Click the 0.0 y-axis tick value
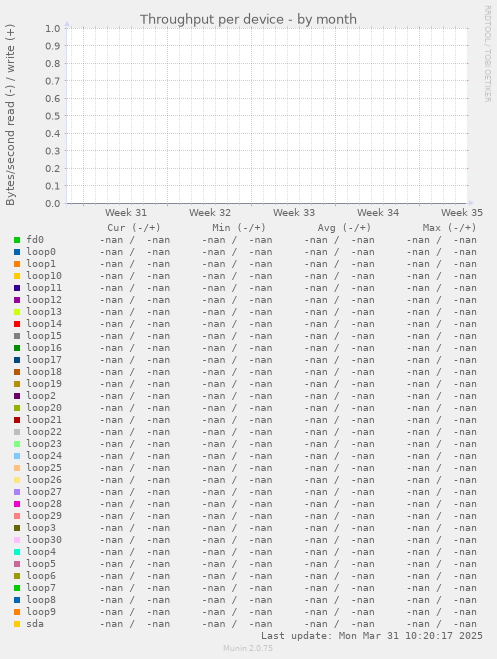Screen dimensions: 497x659 (53, 204)
